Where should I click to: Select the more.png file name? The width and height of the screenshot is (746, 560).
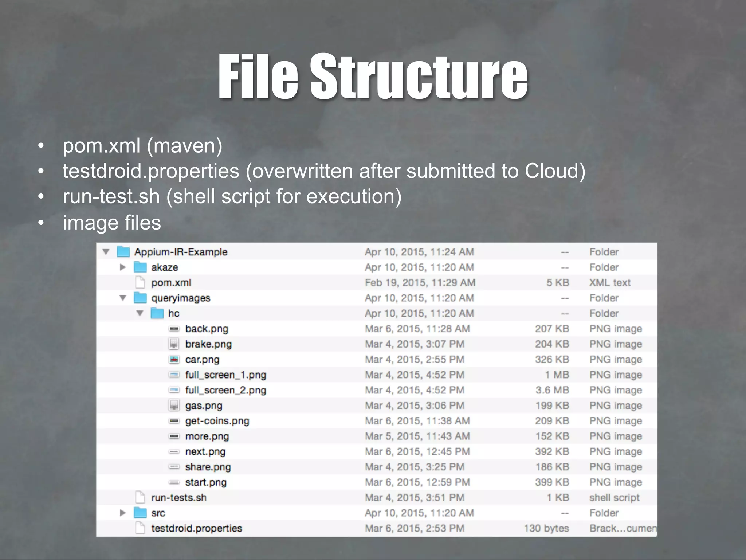[x=207, y=436]
